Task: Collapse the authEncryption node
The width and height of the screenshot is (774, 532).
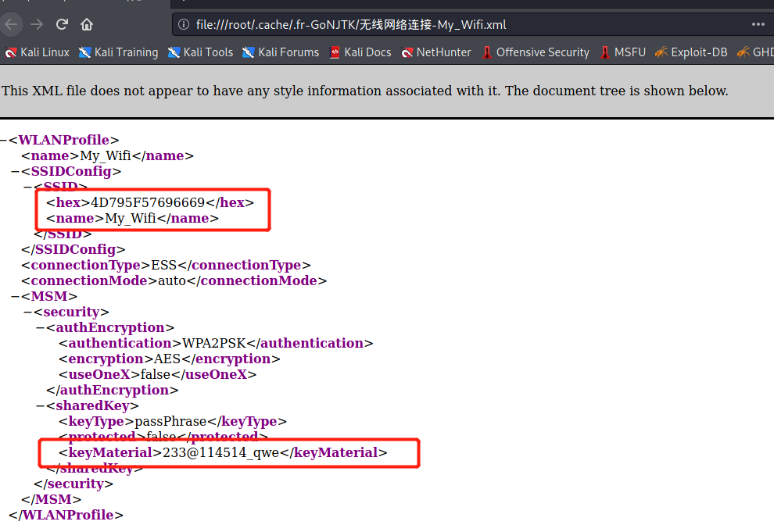Action: click(x=41, y=327)
